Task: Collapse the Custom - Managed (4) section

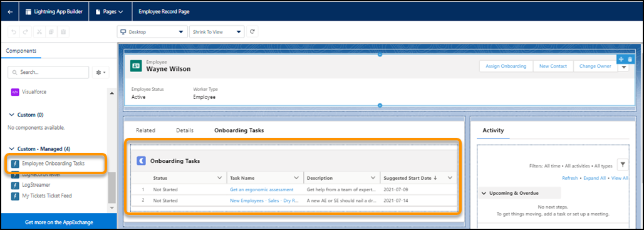Action: click(12, 149)
